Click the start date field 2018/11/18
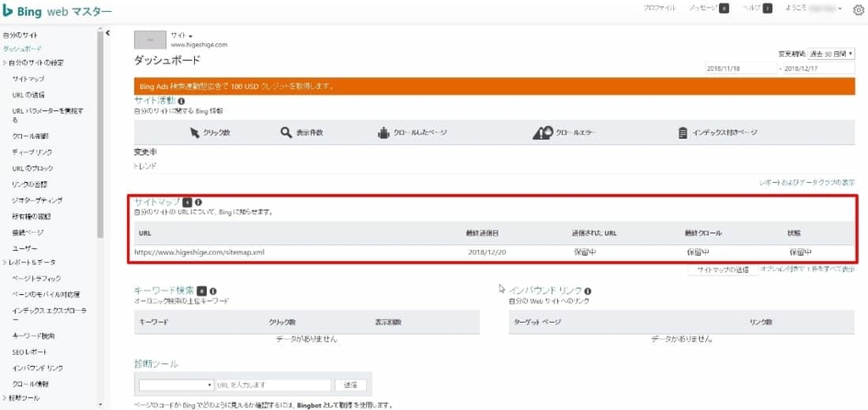 point(741,69)
